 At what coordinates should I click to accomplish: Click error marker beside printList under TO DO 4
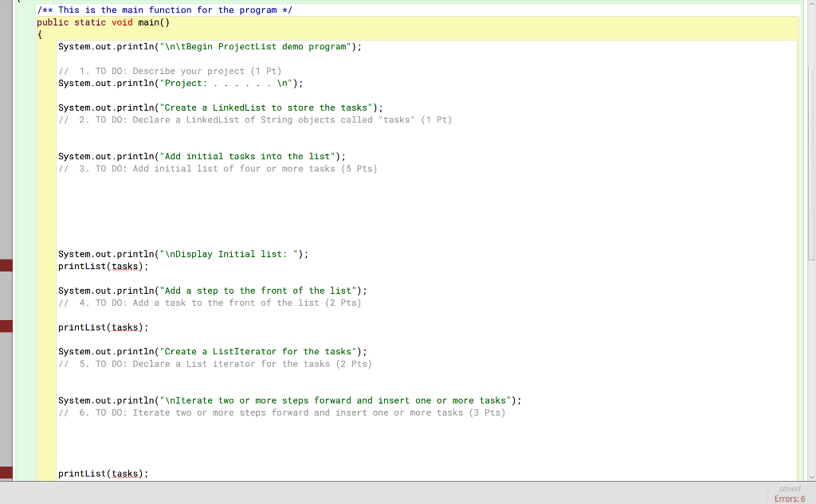click(6, 326)
